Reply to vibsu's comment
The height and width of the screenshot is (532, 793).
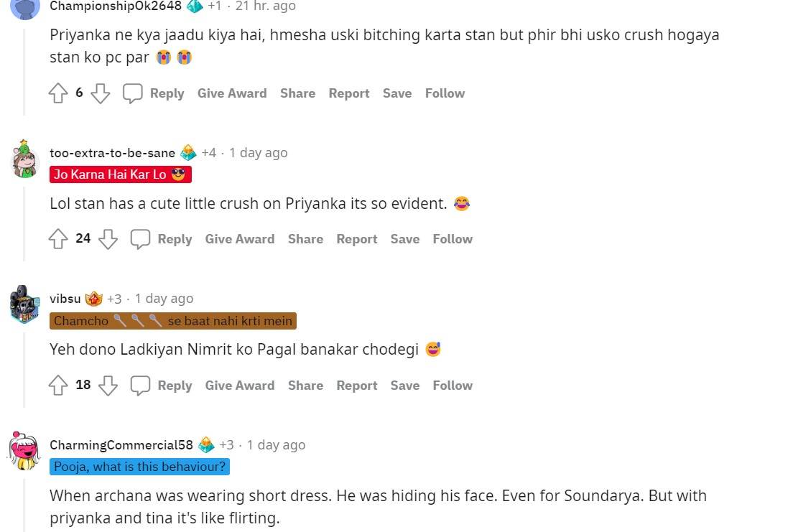point(175,386)
